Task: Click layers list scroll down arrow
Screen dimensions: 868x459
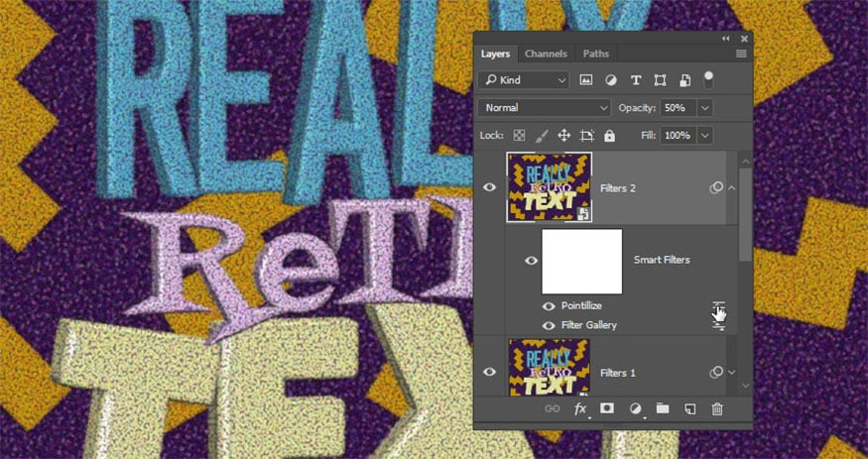Action: pos(746,385)
